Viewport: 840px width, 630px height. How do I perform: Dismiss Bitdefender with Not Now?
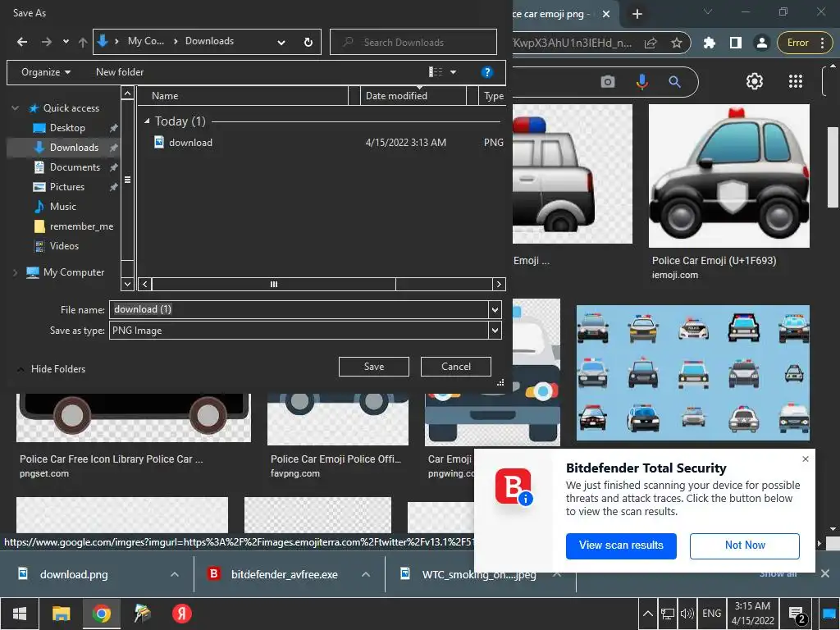click(x=745, y=546)
